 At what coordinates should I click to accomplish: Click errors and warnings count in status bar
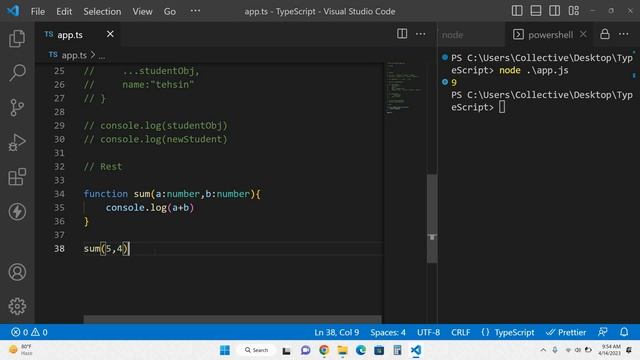coord(29,332)
